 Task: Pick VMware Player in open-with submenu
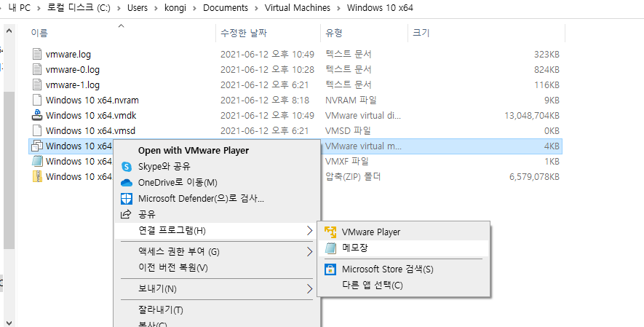pyautogui.click(x=404, y=232)
